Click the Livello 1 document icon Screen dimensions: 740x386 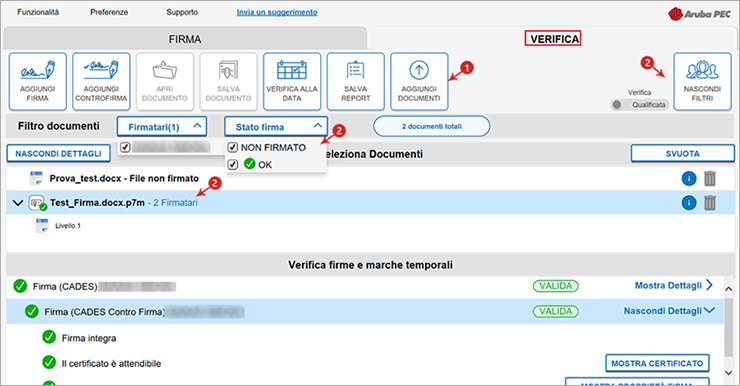tap(42, 226)
